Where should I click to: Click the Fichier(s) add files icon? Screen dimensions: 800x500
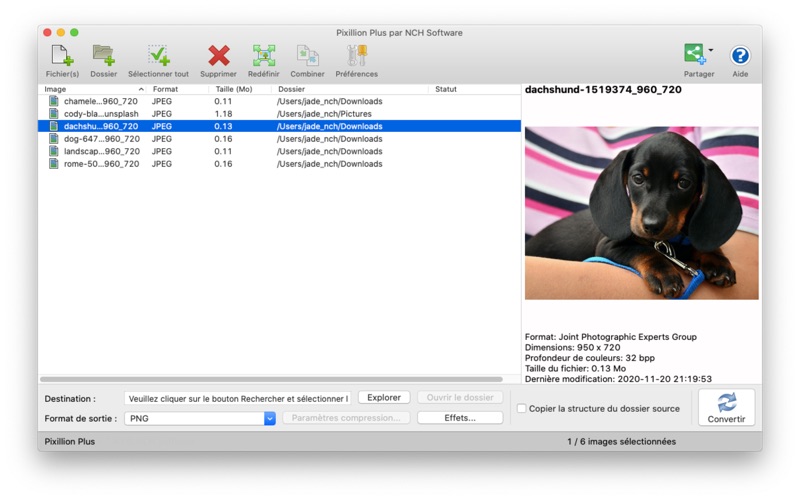coord(62,56)
